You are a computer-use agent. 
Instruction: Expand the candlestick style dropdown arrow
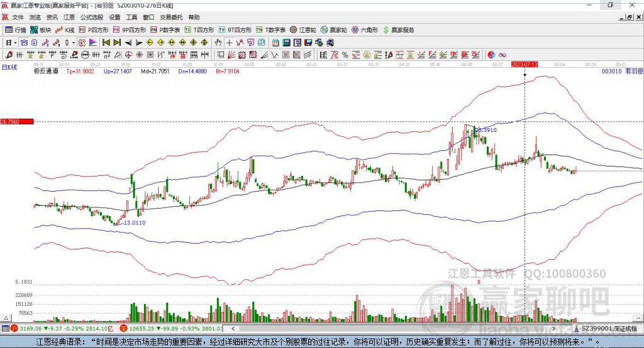pyautogui.click(x=74, y=43)
